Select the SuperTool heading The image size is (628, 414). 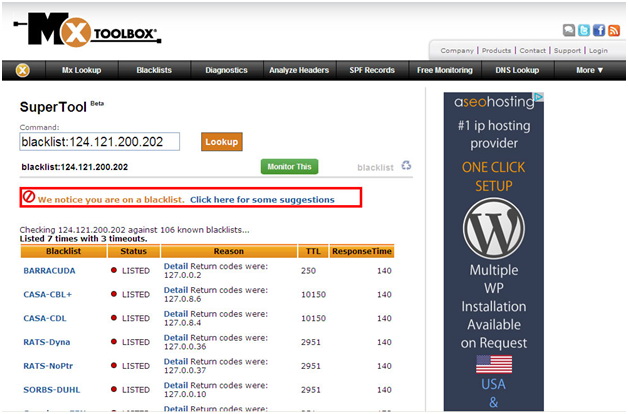[x=53, y=107]
